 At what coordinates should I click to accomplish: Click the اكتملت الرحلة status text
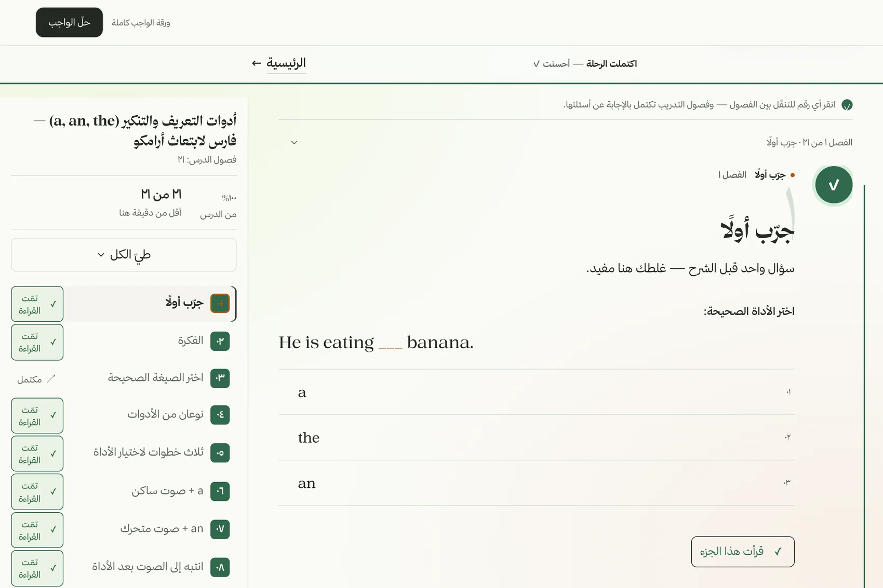pos(611,63)
